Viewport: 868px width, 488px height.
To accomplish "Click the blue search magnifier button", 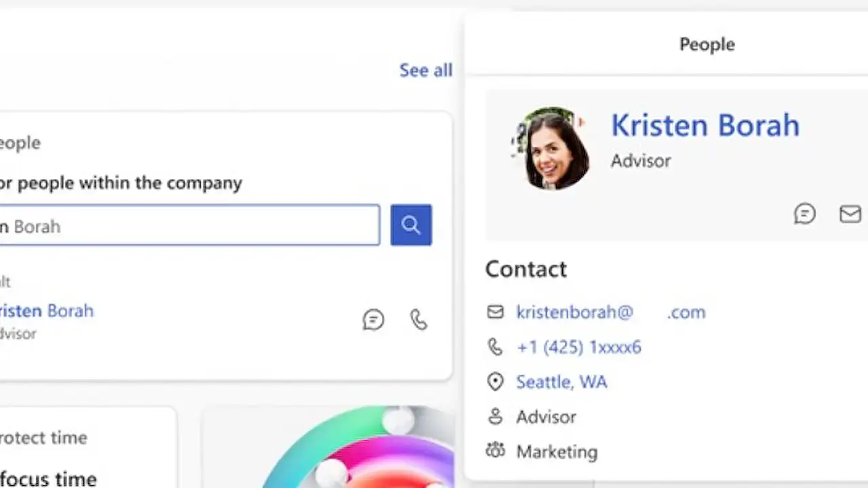I will pos(411,225).
